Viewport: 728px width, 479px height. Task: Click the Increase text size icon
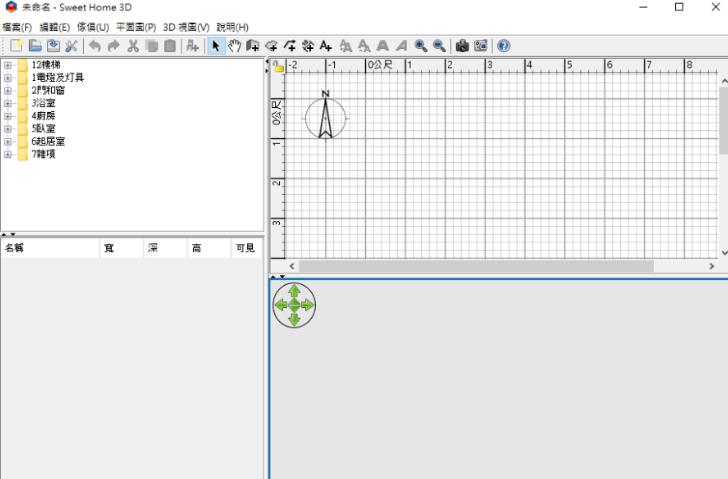pyautogui.click(x=345, y=45)
